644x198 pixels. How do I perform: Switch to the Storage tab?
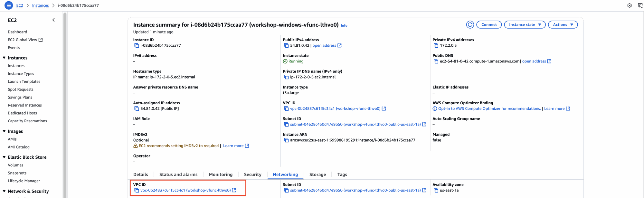point(317,174)
